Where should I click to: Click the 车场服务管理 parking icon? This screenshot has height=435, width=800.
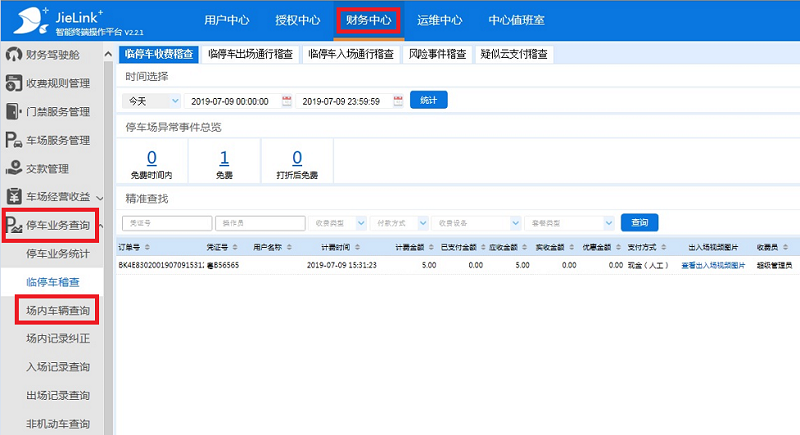(14, 140)
